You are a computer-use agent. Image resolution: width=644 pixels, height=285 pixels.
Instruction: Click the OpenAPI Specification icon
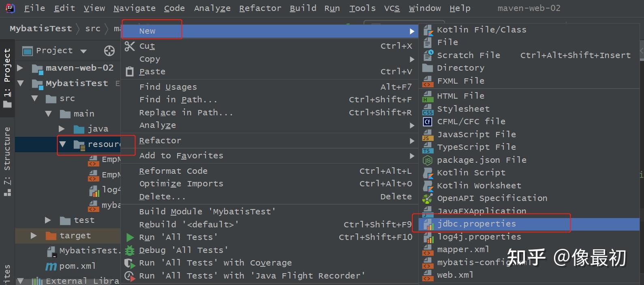point(428,199)
